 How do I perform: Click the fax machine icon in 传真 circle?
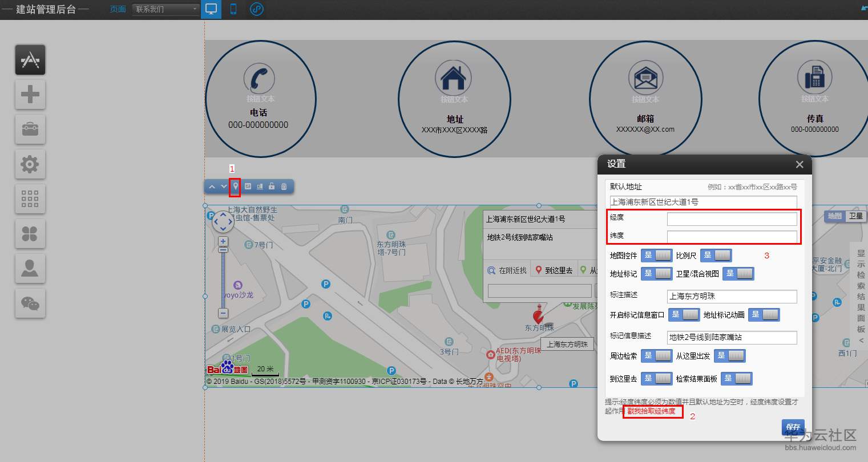click(x=814, y=78)
